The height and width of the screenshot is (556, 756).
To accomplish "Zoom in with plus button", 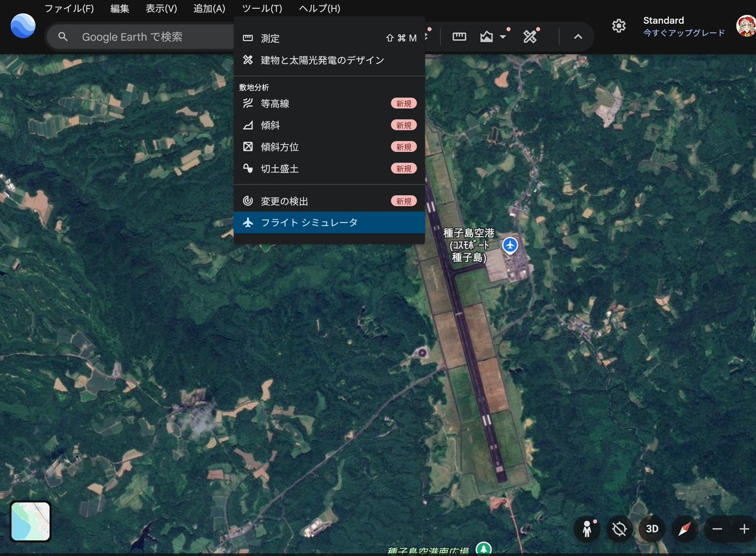I will [x=744, y=529].
